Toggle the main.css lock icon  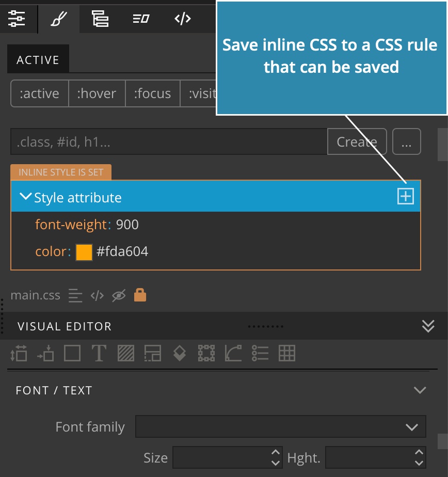[x=140, y=295]
